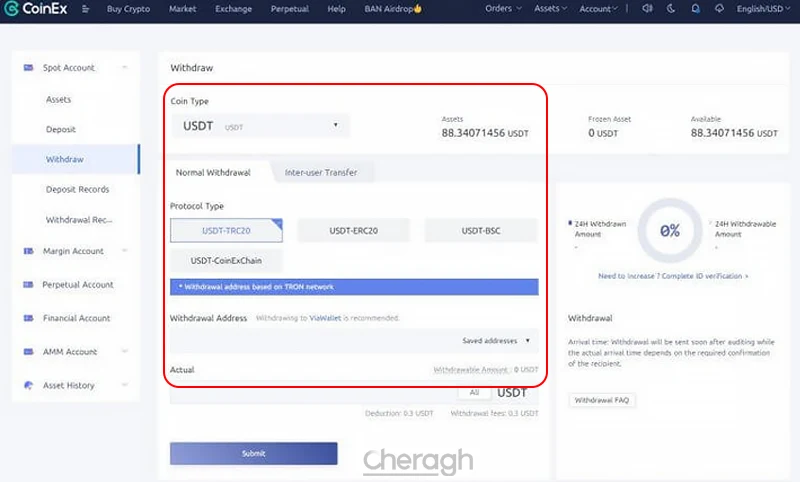This screenshot has width=800, height=482.
Task: Go to Deposit in sidebar
Action: tap(61, 130)
